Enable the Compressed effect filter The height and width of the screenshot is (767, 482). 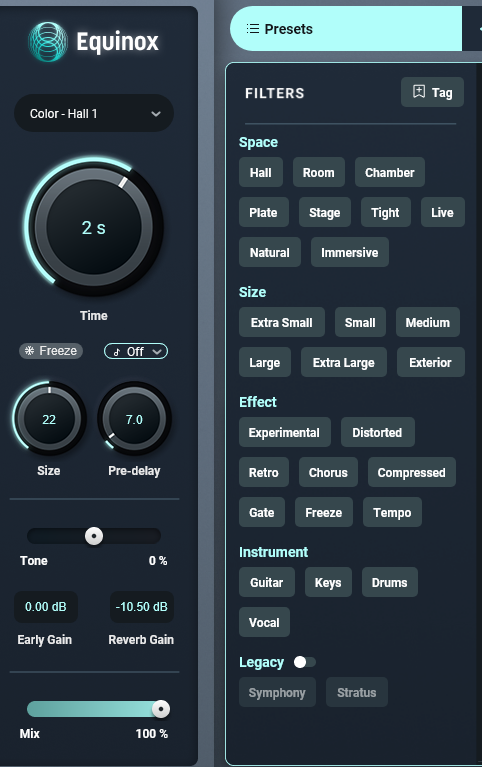[x=412, y=473]
